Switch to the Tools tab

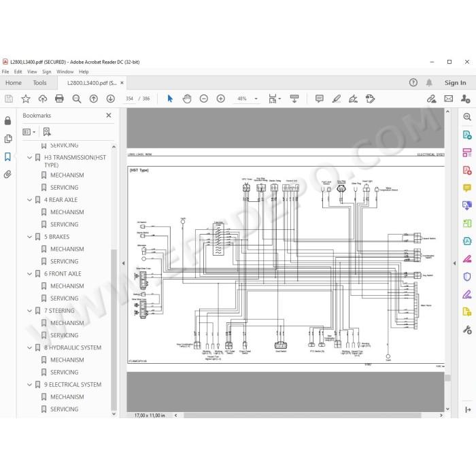[x=39, y=83]
